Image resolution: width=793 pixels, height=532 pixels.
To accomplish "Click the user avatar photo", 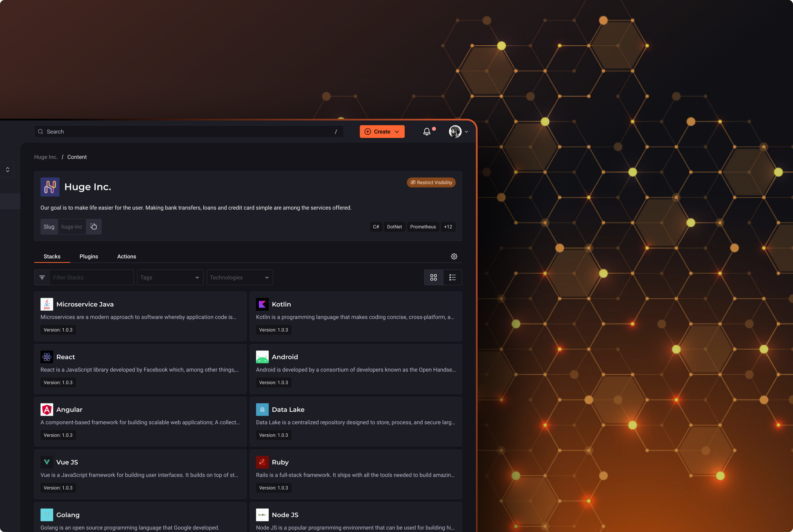I will [x=455, y=132].
